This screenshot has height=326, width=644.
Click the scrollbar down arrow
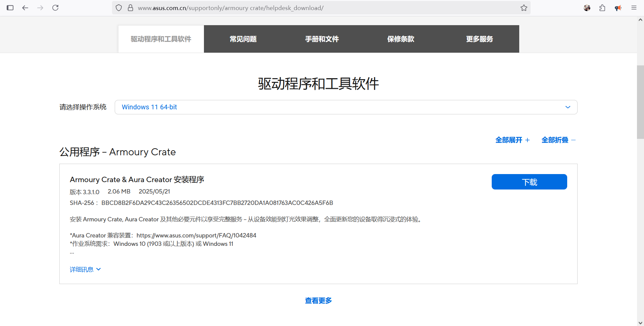[640, 323]
